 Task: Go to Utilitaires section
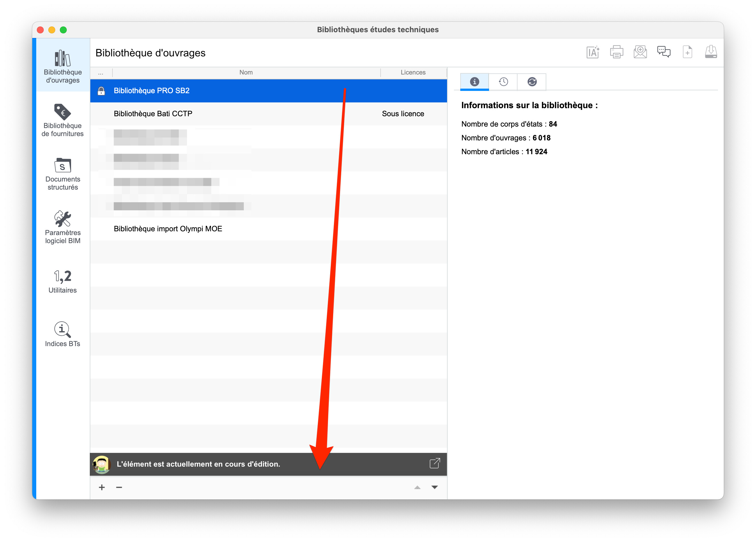(x=63, y=282)
